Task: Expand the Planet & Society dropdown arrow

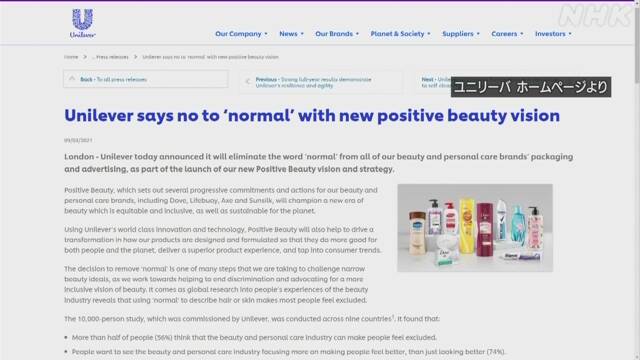Action: [x=429, y=34]
